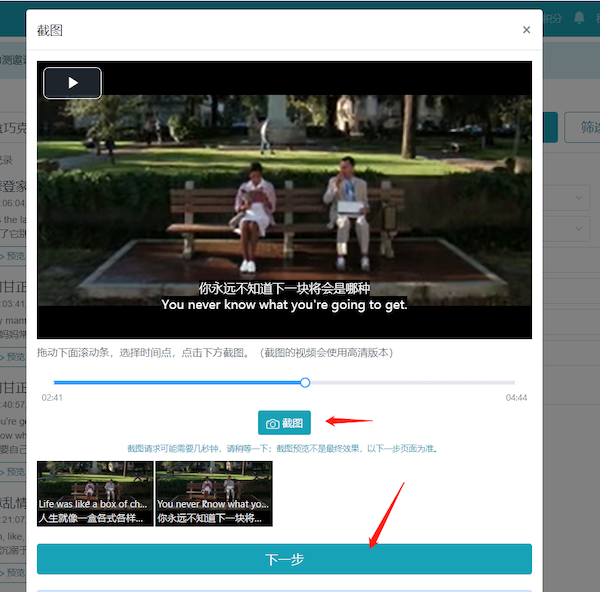This screenshot has height=592, width=600.
Task: Open upper dropdown chevron in background page
Action: (579, 197)
